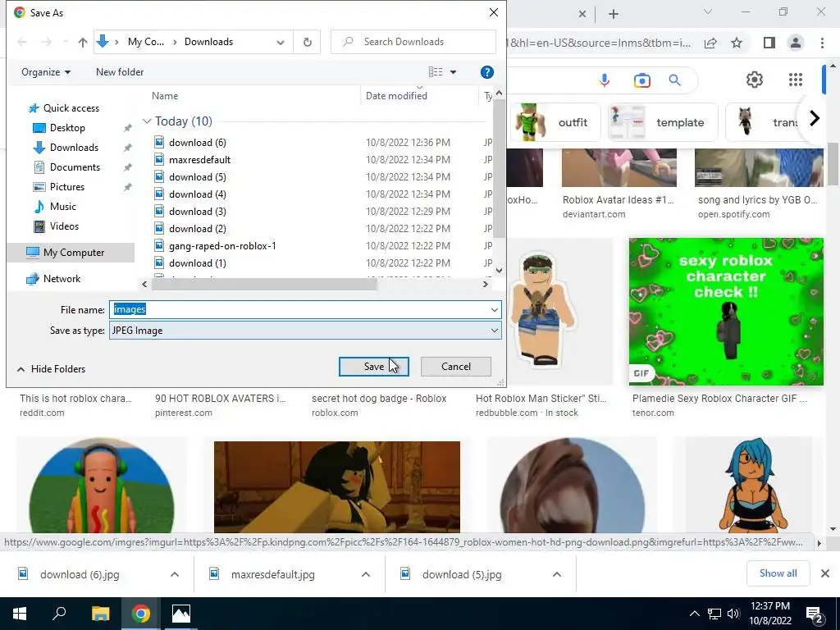Cancel the Save As dialog
This screenshot has height=630, width=840.
point(456,367)
